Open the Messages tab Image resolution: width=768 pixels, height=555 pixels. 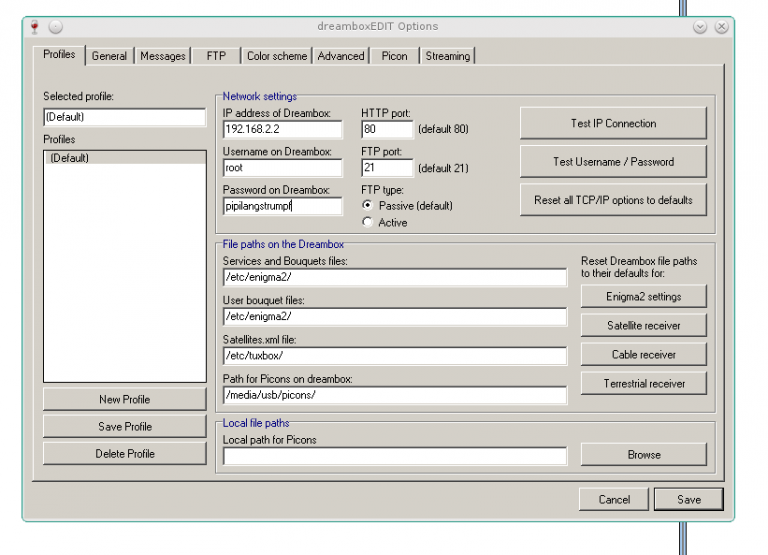163,56
